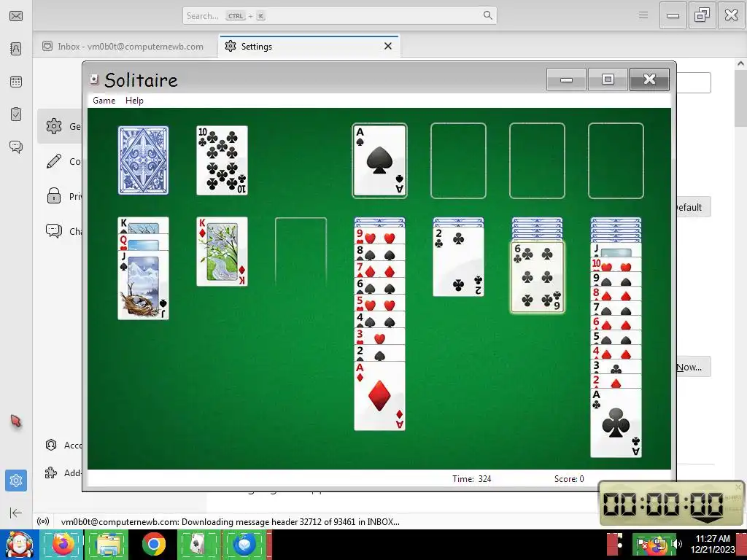The height and width of the screenshot is (560, 747).
Task: Select the 10 of clubs waste card
Action: coord(222,160)
